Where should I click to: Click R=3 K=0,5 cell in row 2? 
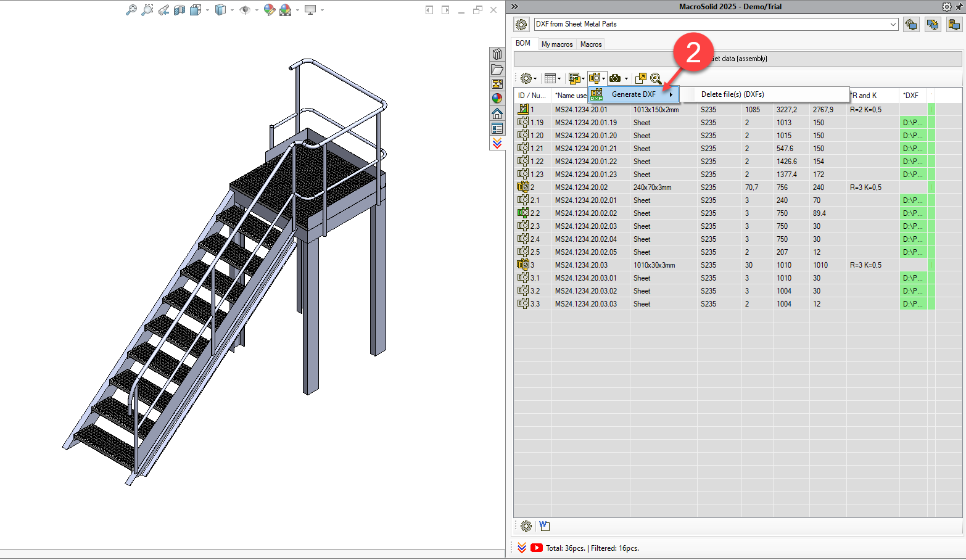point(873,187)
